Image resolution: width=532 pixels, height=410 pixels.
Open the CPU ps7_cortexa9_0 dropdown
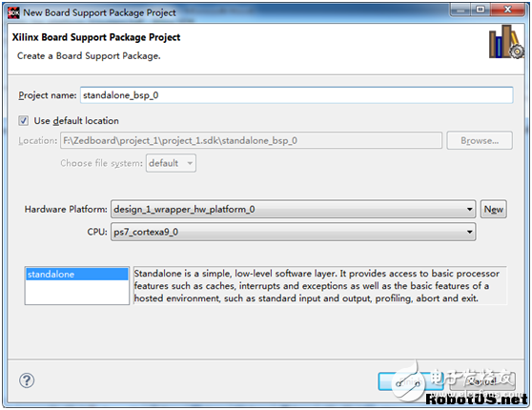[x=293, y=232]
